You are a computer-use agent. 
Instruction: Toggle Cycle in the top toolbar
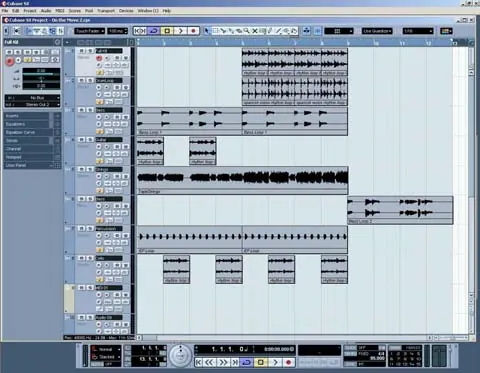coord(153,31)
